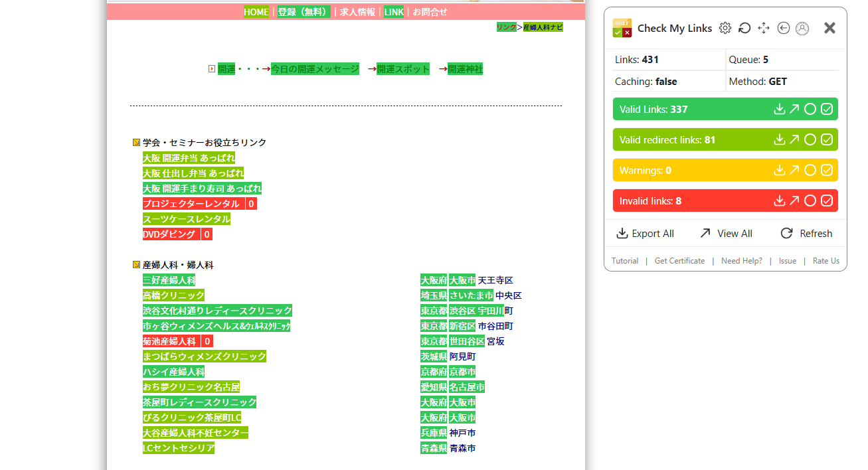Open the 求人情報 navigation item
This screenshot has height=470, width=868.
[x=357, y=12]
